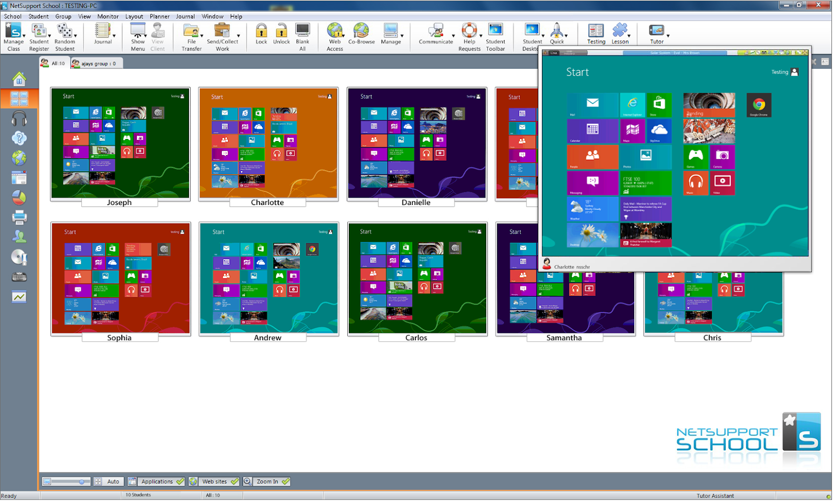Viewport: 833px width, 504px height.
Task: Open the Communicate dropdown arrow
Action: pyautogui.click(x=452, y=36)
